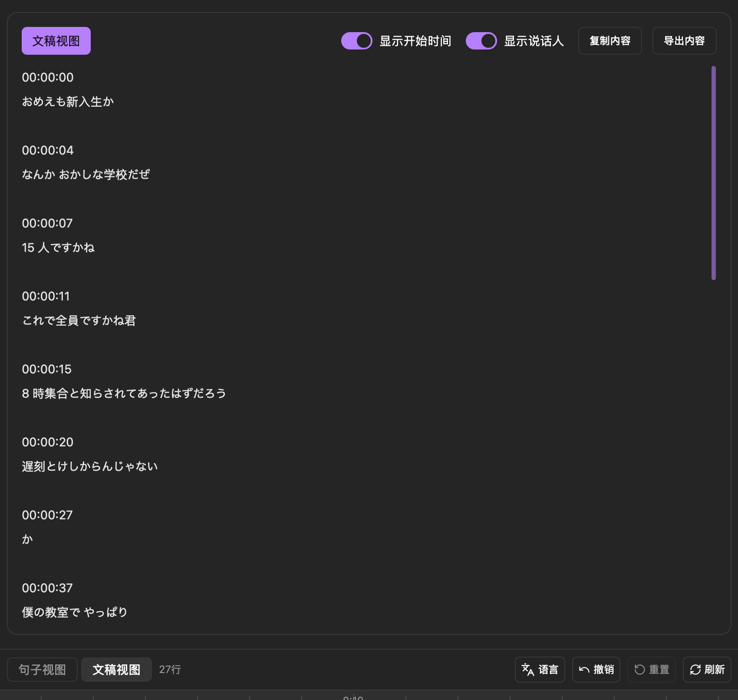The height and width of the screenshot is (700, 738).
Task: Click the line これで全員ですかね君
Action: coord(79,320)
